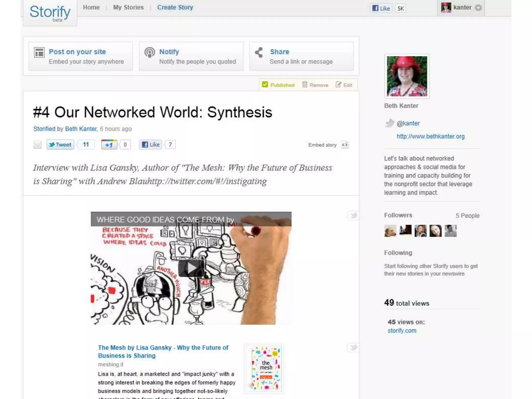The width and height of the screenshot is (532, 399).
Task: Click the Embed story code icon
Action: click(x=345, y=145)
